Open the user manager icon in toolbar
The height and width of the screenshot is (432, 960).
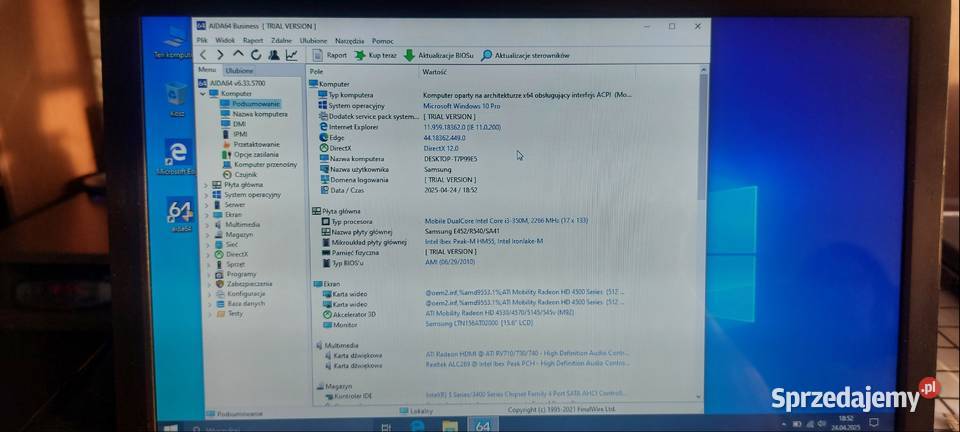coord(273,55)
